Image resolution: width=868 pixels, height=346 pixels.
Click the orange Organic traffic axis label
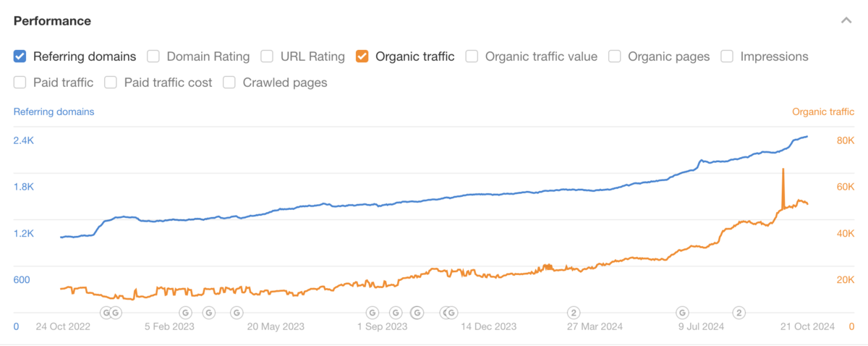click(822, 111)
